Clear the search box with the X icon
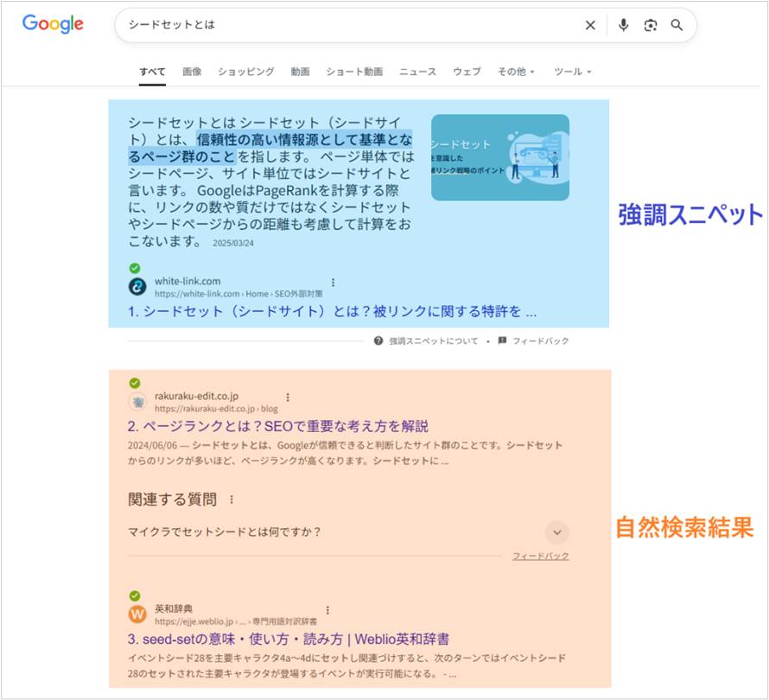Image resolution: width=769 pixels, height=700 pixels. (x=590, y=25)
